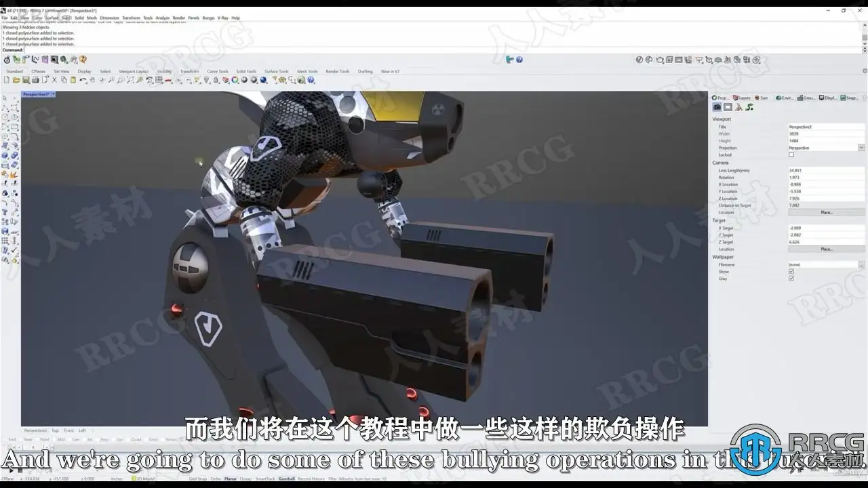The height and width of the screenshot is (488, 868).
Task: Click the Undo arrow icon
Action: coord(83,80)
